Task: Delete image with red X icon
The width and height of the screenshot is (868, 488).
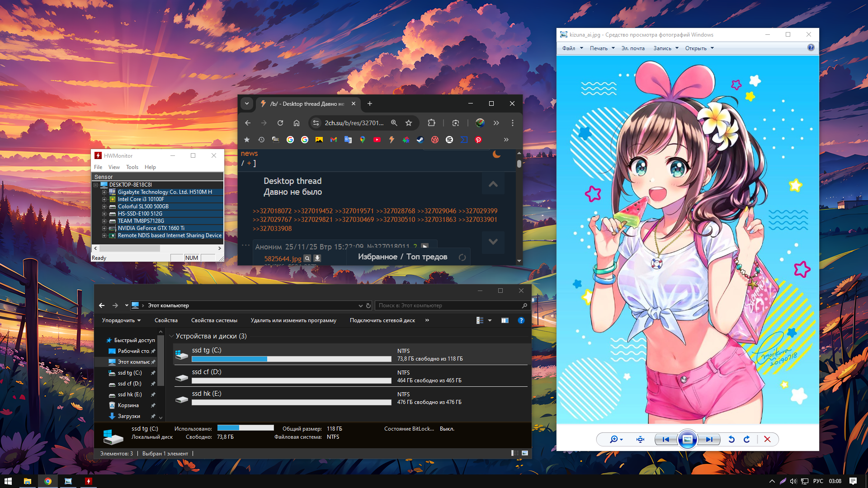Action: (x=767, y=439)
